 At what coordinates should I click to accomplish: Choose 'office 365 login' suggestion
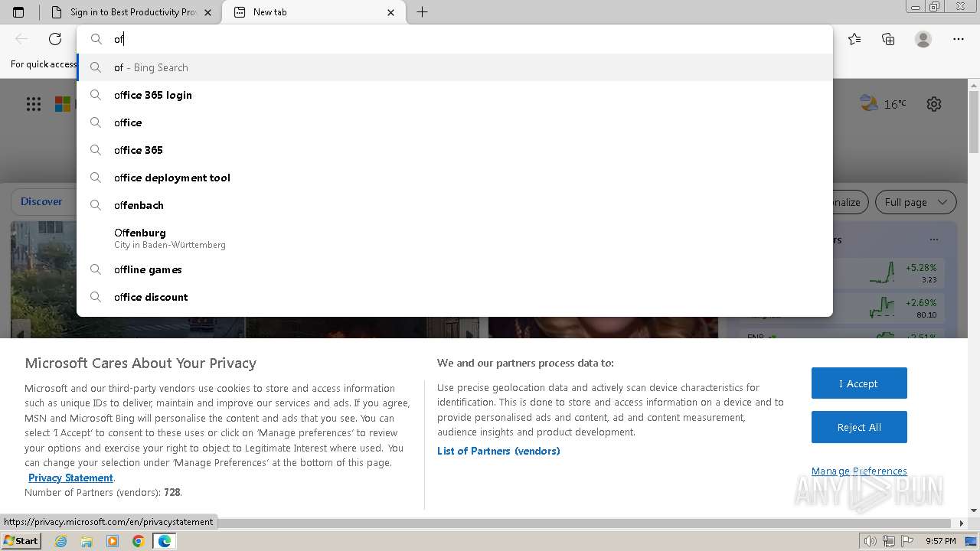(455, 95)
